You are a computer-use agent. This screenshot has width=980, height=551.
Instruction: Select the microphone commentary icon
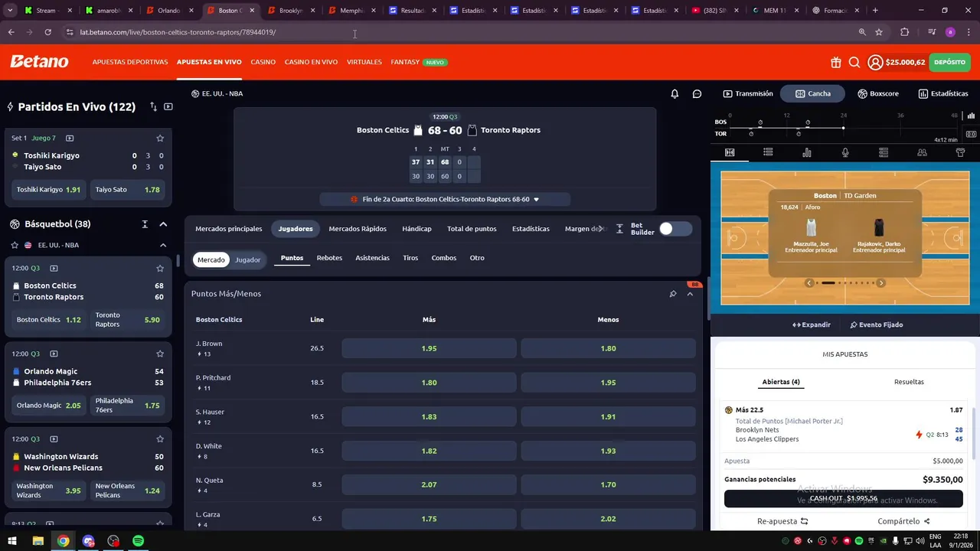(845, 152)
